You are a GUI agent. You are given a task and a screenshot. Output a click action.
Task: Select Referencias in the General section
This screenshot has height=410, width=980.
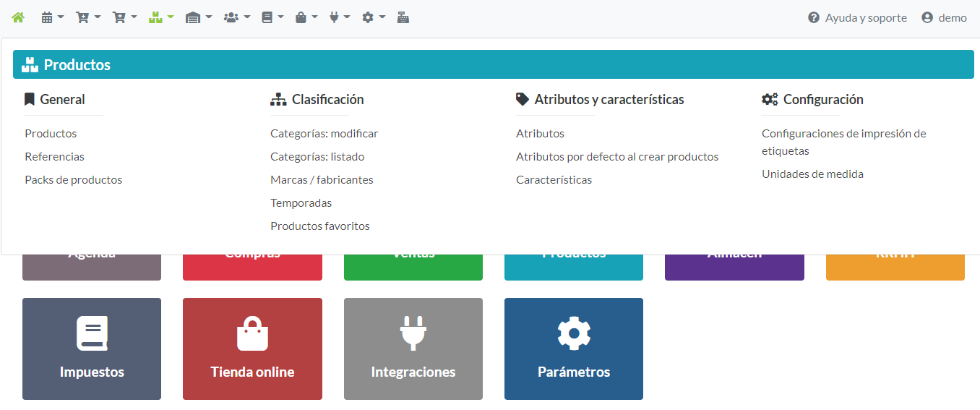54,157
